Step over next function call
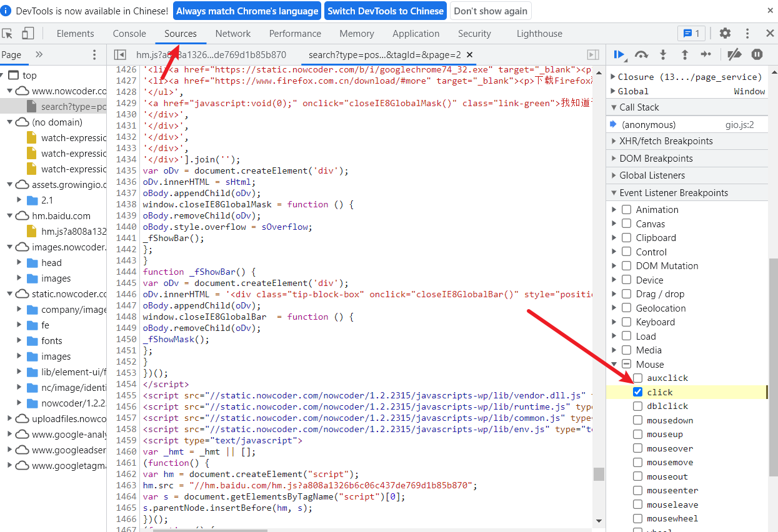778x532 pixels. [641, 55]
